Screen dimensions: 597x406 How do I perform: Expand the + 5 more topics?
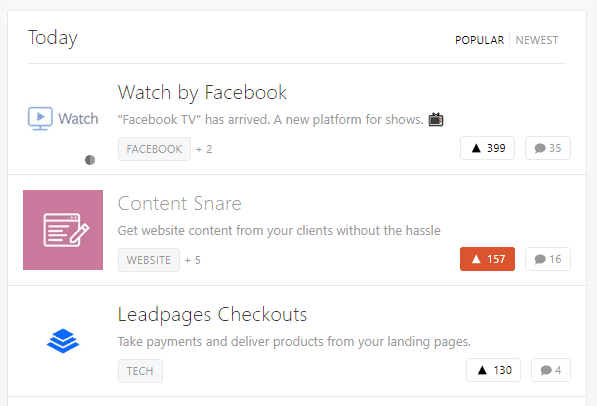[193, 260]
